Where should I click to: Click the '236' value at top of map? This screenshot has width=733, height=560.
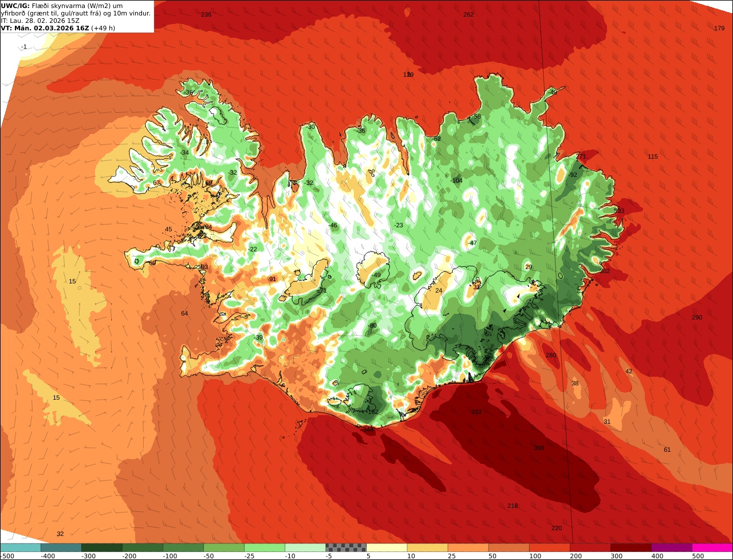206,14
